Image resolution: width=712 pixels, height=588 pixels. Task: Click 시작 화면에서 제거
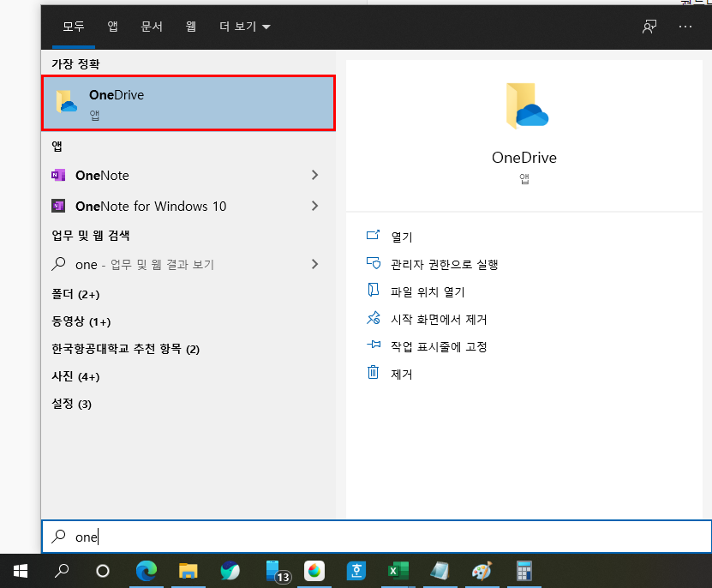[439, 320]
